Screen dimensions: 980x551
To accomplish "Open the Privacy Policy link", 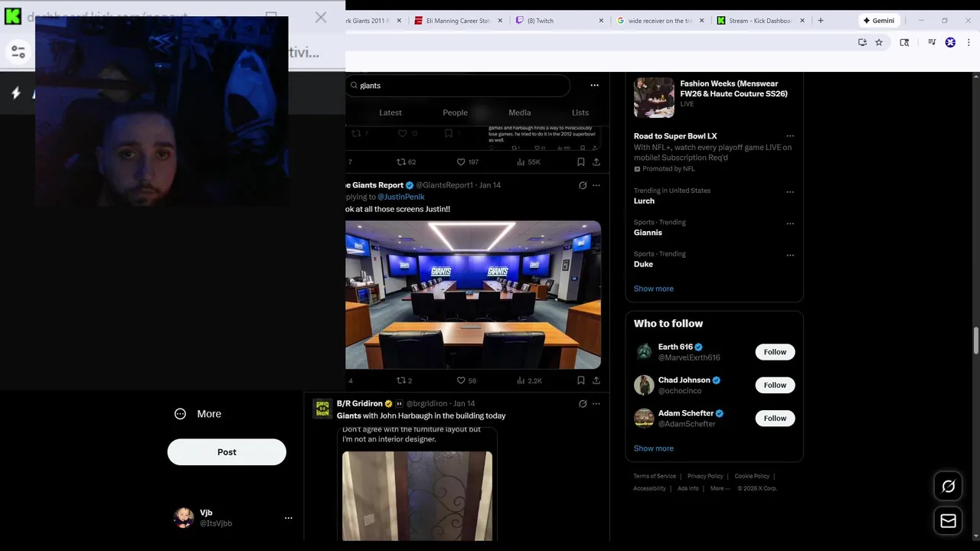I will (705, 476).
